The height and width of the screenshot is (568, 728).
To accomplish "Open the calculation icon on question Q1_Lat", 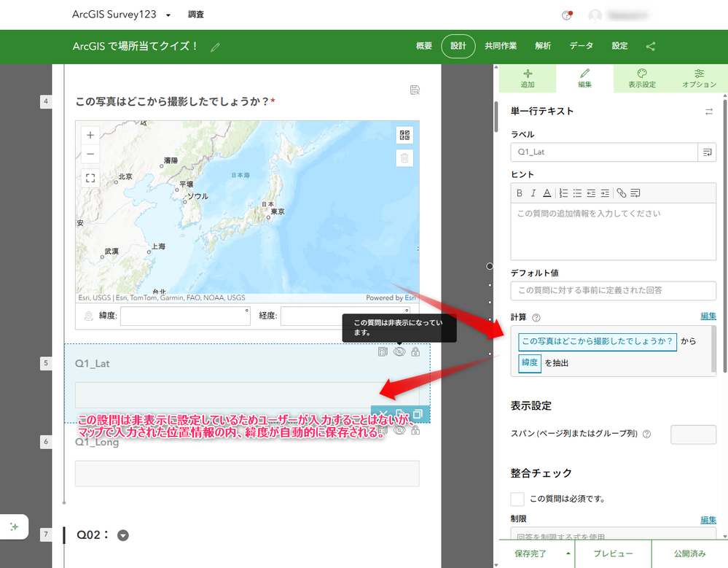I will tap(382, 350).
